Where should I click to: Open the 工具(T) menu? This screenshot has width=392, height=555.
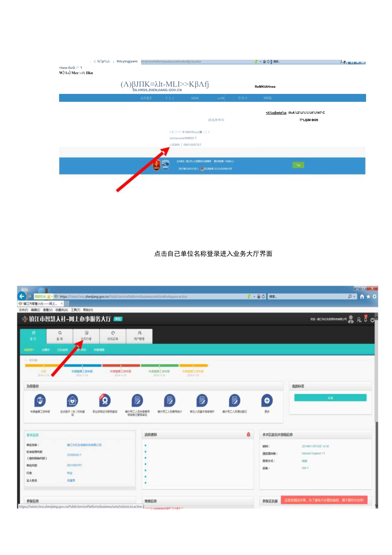click(x=75, y=310)
